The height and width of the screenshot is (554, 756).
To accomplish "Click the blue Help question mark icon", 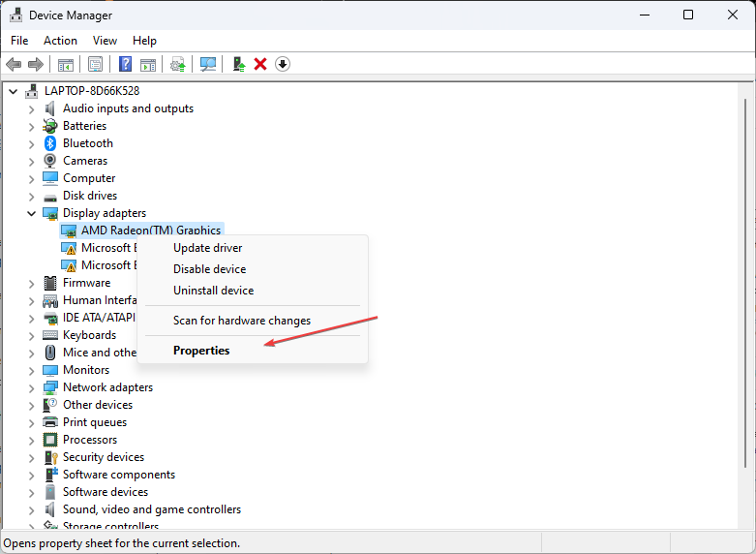I will coord(125,64).
